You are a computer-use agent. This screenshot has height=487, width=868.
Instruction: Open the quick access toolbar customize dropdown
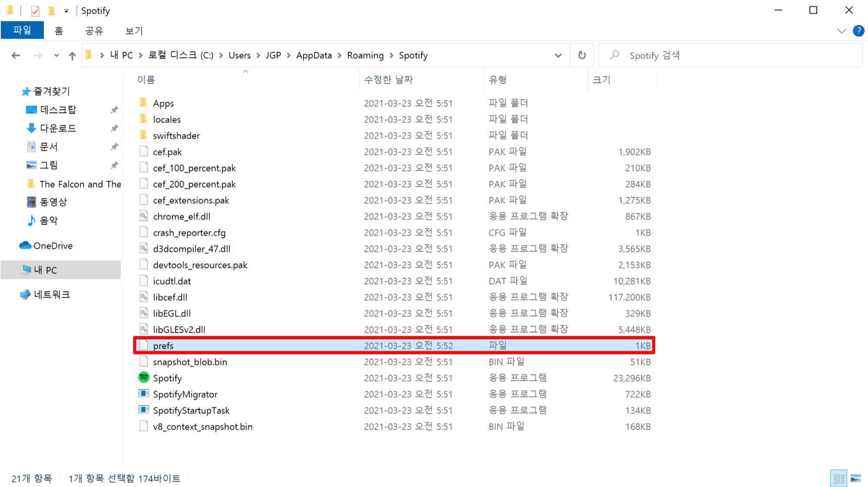click(x=66, y=11)
